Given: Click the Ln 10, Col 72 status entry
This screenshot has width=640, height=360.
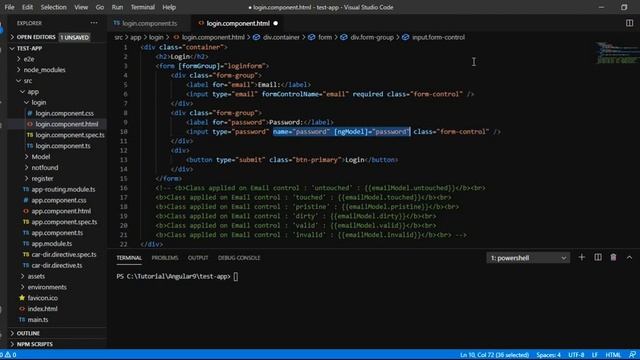Looking at the screenshot, I should (494, 355).
